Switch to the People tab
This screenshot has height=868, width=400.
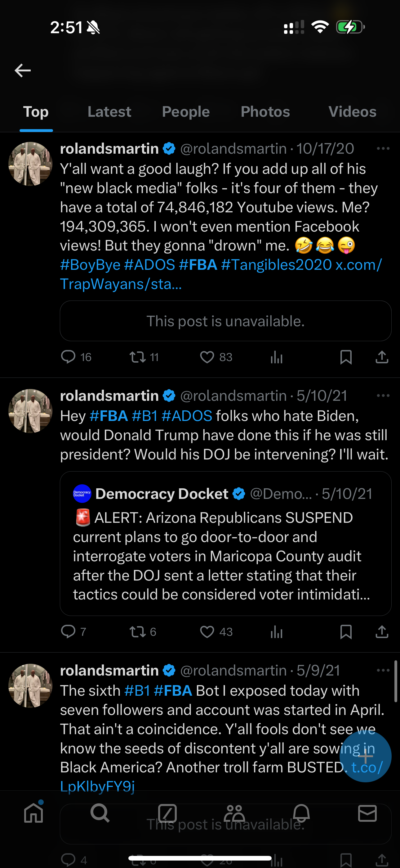186,111
